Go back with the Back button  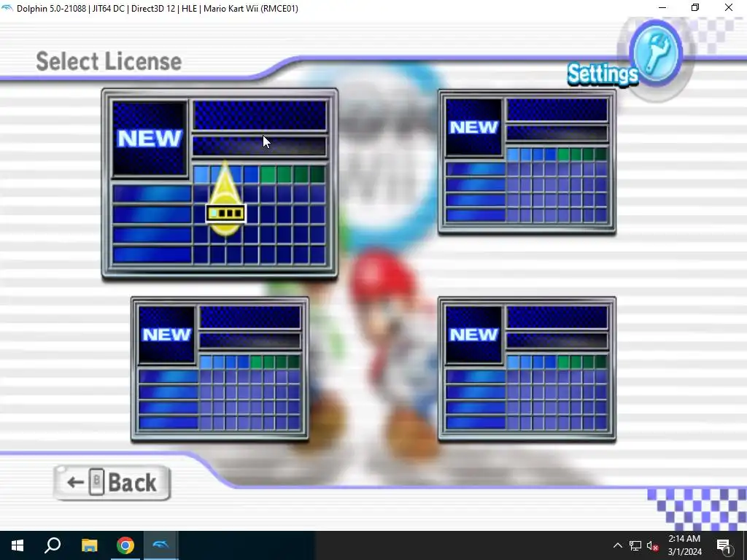pos(112,483)
